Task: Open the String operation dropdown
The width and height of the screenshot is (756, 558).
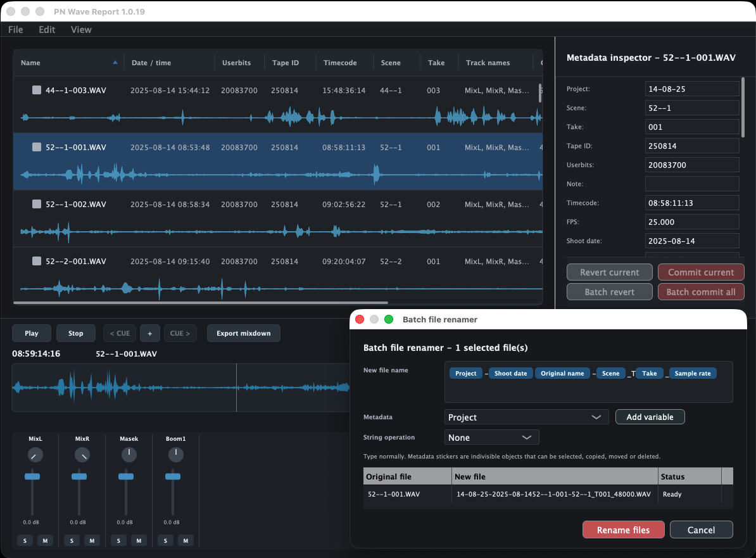Action: pos(491,438)
